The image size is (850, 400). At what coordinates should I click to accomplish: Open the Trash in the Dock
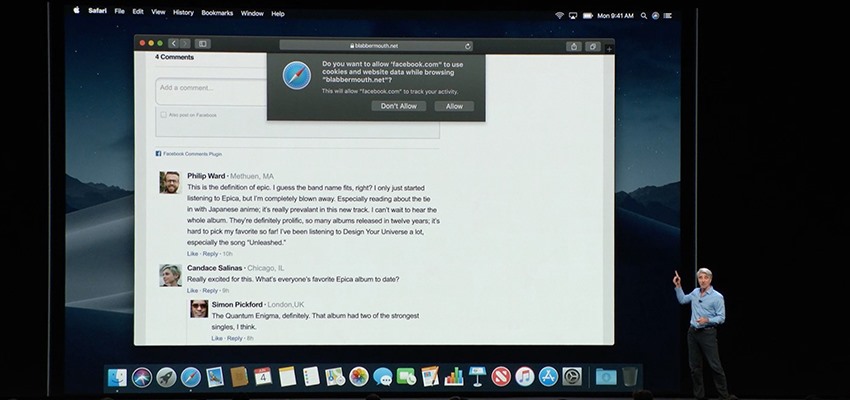point(630,377)
